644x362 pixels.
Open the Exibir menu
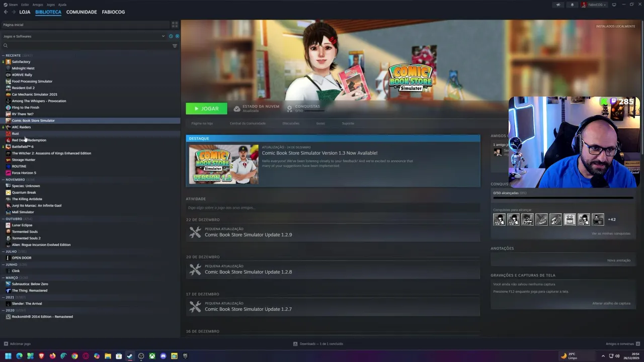point(25,5)
